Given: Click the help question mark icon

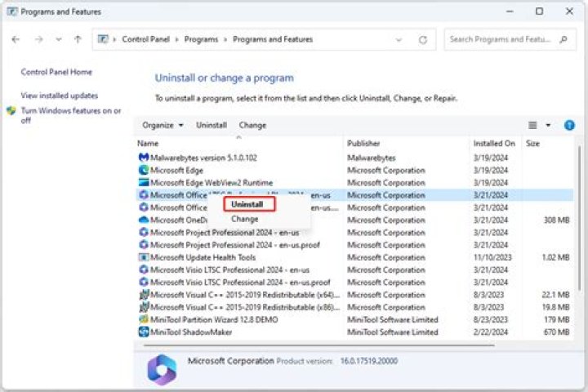Looking at the screenshot, I should click(569, 125).
